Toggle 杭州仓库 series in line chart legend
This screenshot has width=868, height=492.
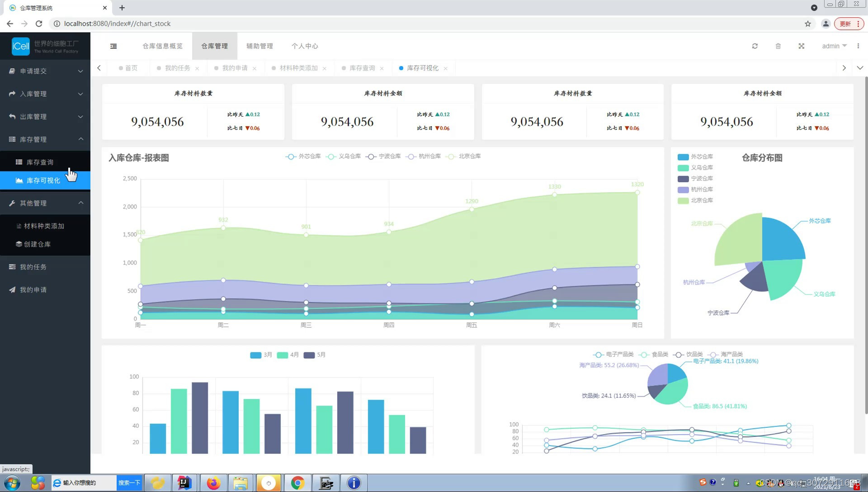click(423, 156)
